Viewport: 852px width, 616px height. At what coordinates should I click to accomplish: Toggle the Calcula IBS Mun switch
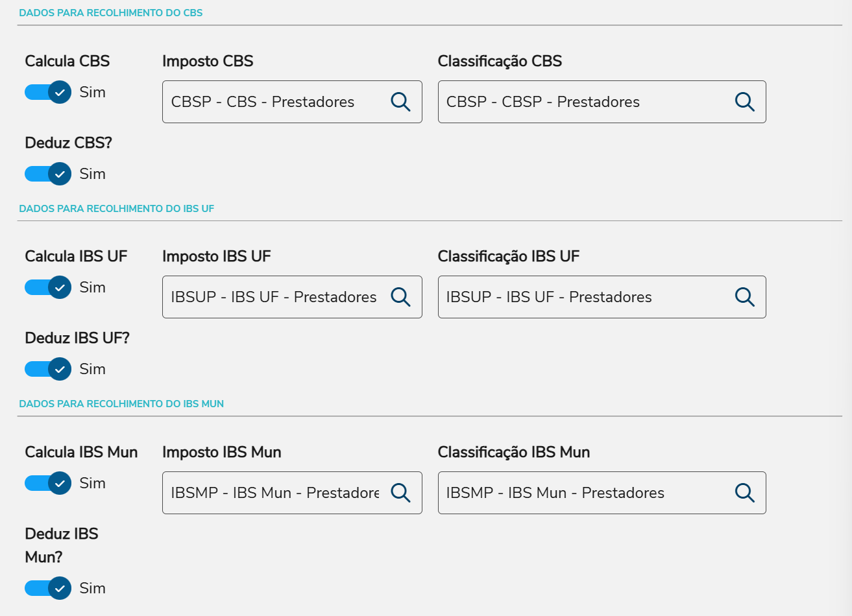[x=48, y=483]
